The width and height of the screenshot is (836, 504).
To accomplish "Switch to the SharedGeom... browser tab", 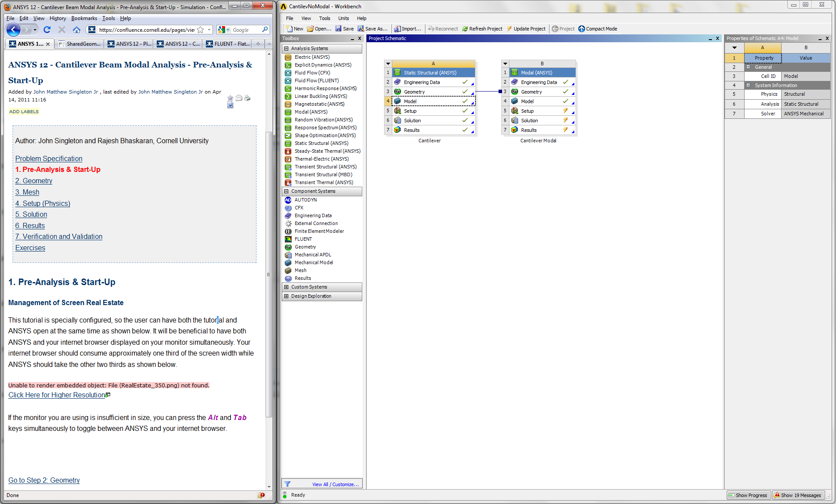I will pos(80,44).
